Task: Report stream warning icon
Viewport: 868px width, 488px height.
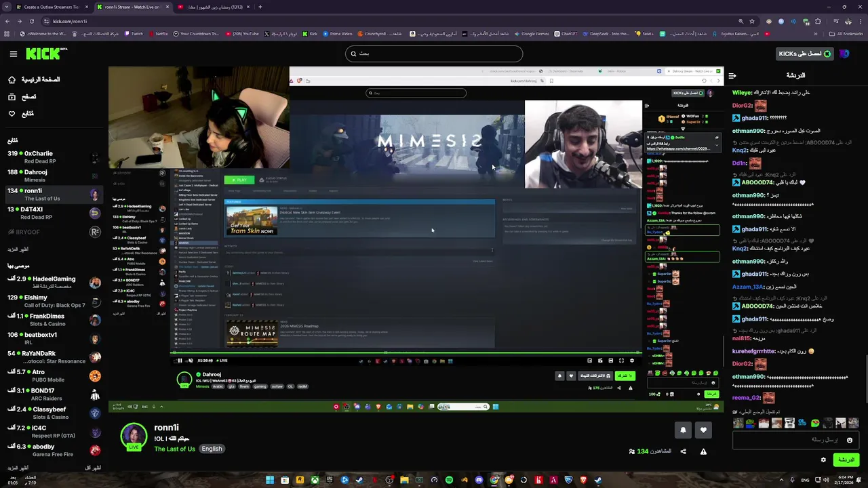Action: pyautogui.click(x=703, y=451)
